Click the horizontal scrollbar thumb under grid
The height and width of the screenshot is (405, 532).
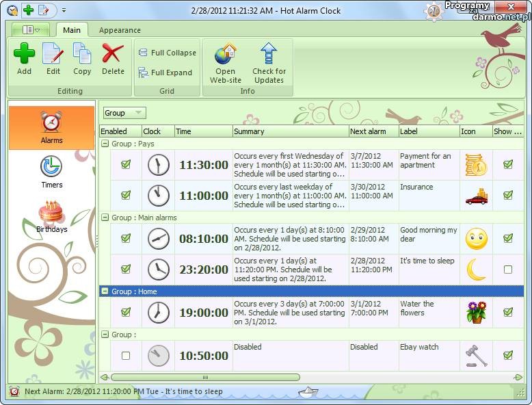pyautogui.click(x=205, y=377)
